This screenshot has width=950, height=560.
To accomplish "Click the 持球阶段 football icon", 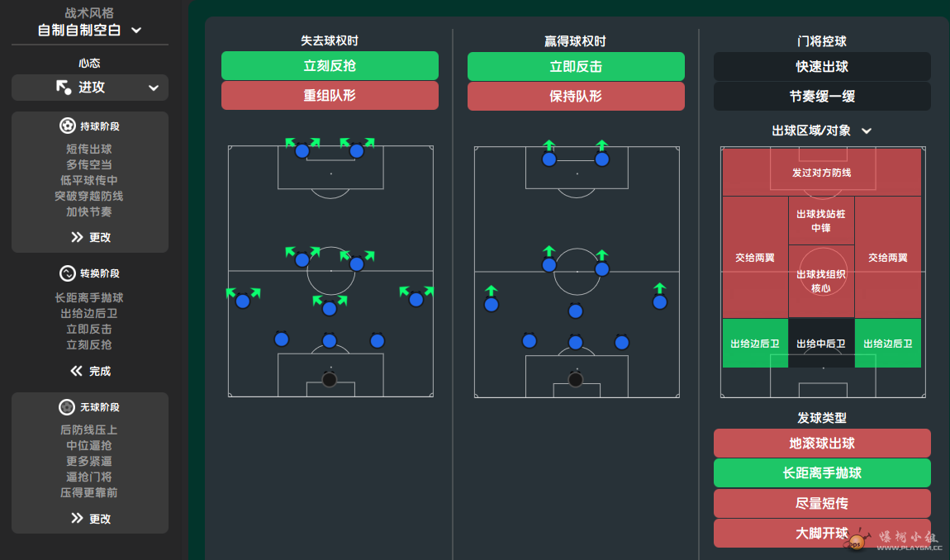I will tap(67, 126).
